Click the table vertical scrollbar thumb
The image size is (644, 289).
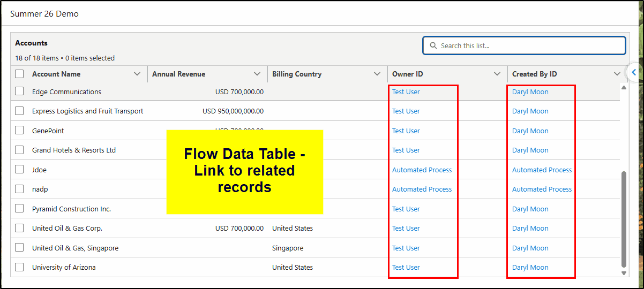pos(624,219)
